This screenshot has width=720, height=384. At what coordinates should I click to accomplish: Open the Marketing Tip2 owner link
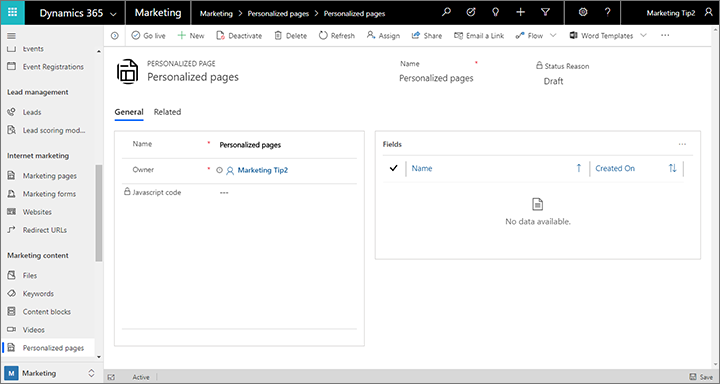point(263,170)
